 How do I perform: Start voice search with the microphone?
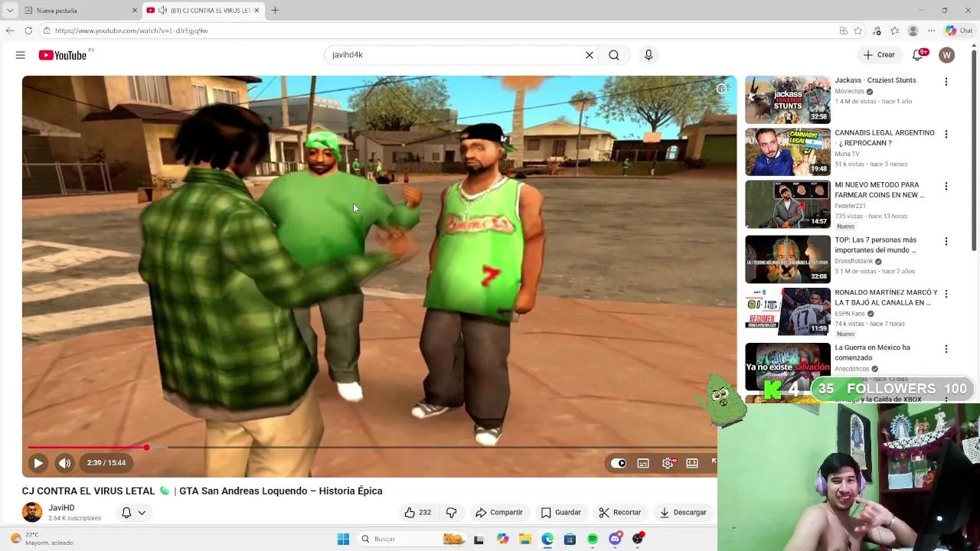tap(648, 55)
